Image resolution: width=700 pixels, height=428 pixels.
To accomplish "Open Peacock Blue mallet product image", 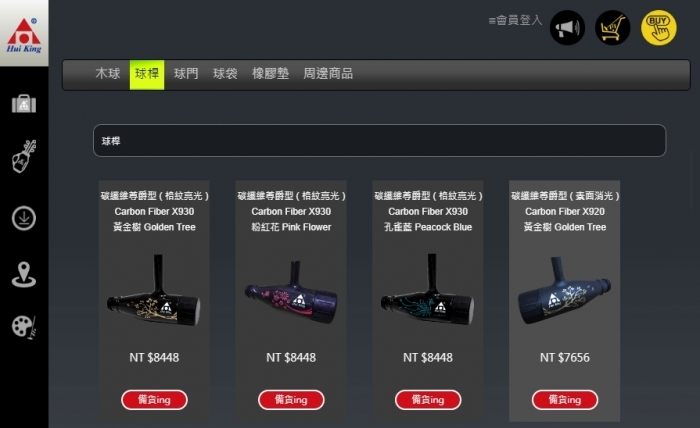I will point(428,290).
